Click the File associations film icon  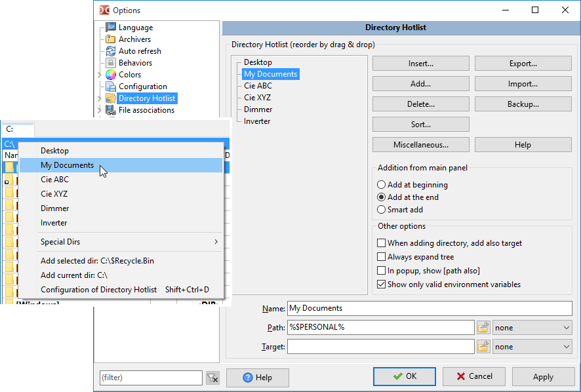pyautogui.click(x=111, y=110)
